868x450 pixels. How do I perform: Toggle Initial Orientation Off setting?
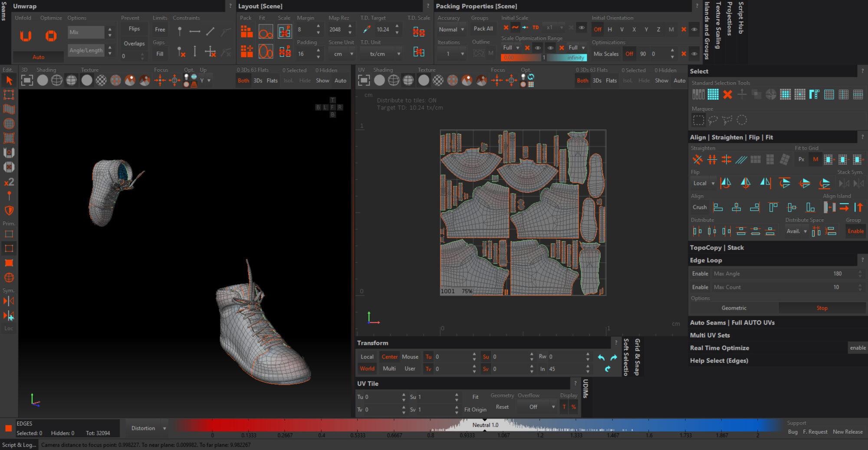click(597, 30)
